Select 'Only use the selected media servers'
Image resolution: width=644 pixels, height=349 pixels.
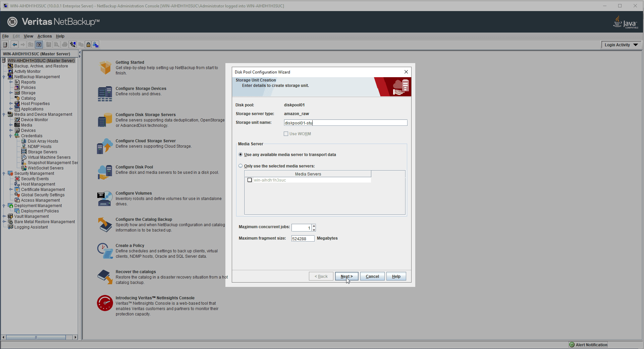[240, 166]
